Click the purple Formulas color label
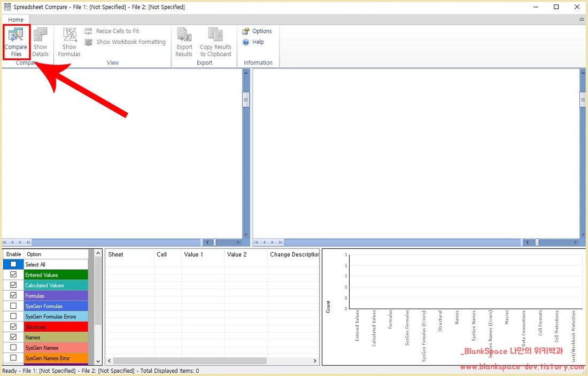 pyautogui.click(x=56, y=296)
